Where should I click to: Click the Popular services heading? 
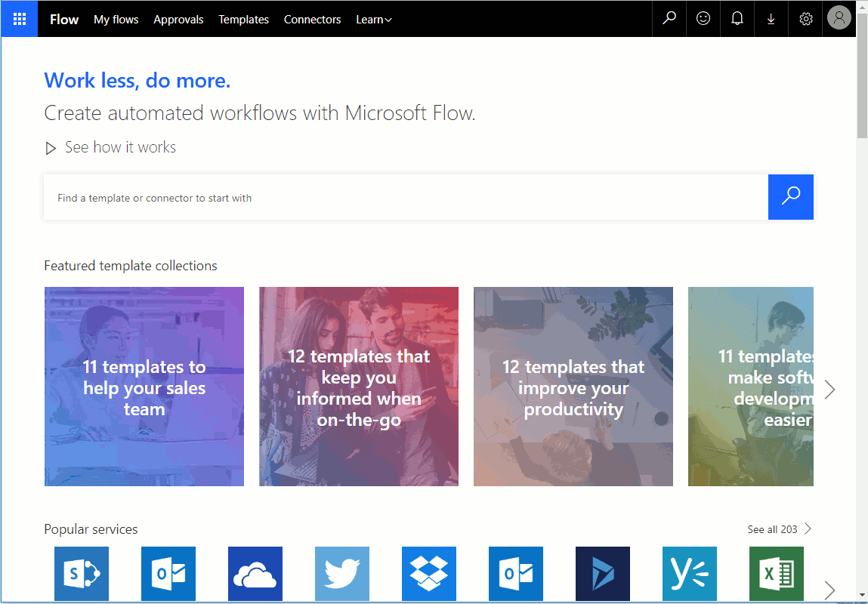click(x=91, y=529)
